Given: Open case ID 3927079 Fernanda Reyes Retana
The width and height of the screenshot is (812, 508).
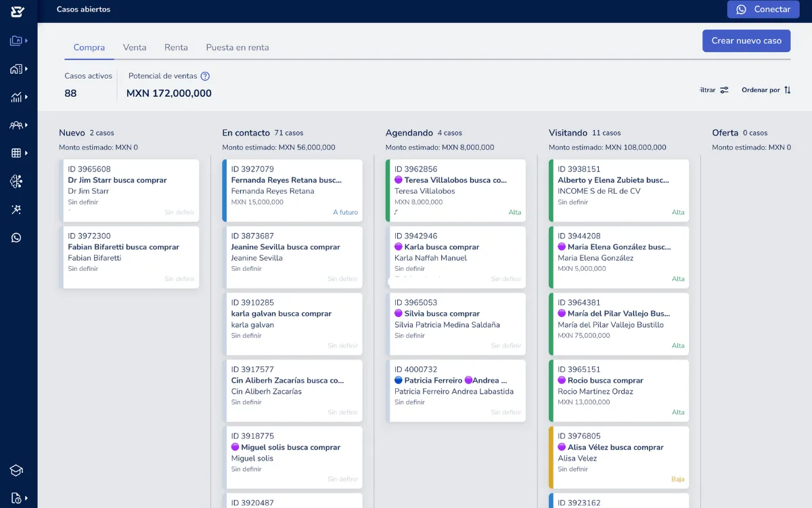Looking at the screenshot, I should tap(293, 190).
